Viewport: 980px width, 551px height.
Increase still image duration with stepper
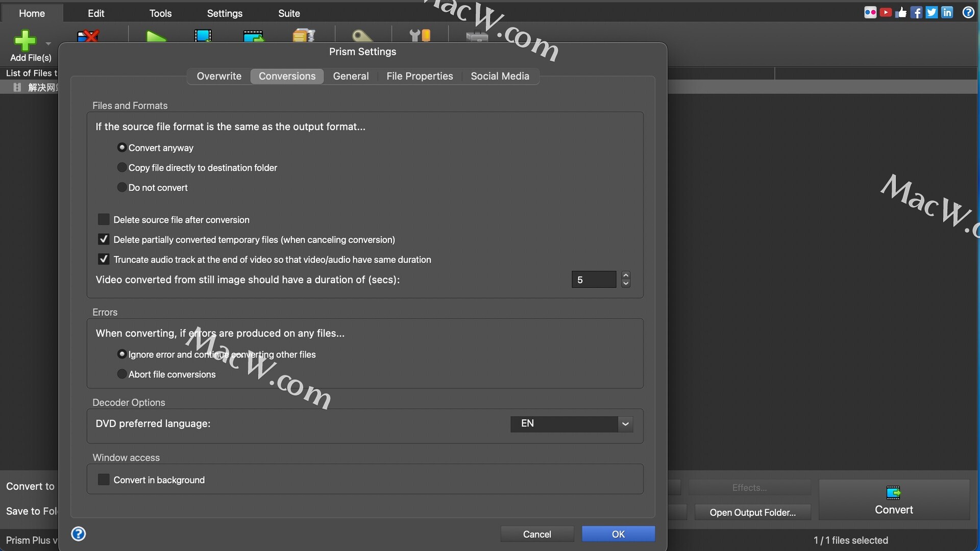(626, 275)
